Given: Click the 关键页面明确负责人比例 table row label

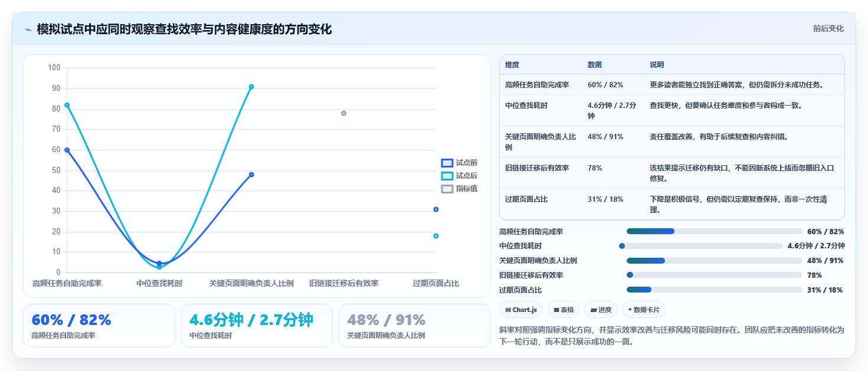Looking at the screenshot, I should coord(541,142).
